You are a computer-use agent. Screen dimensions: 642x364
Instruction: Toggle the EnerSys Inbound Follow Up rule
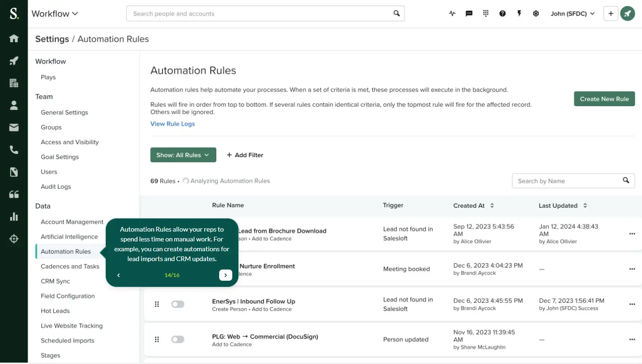point(177,304)
